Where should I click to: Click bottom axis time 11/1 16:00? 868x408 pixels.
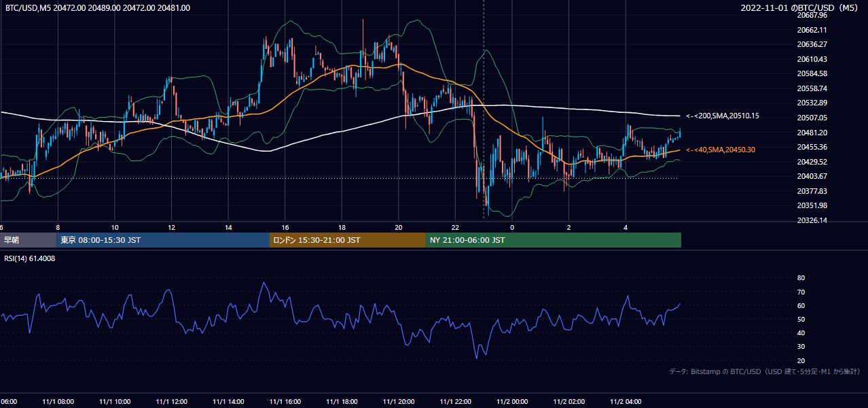pos(285,402)
